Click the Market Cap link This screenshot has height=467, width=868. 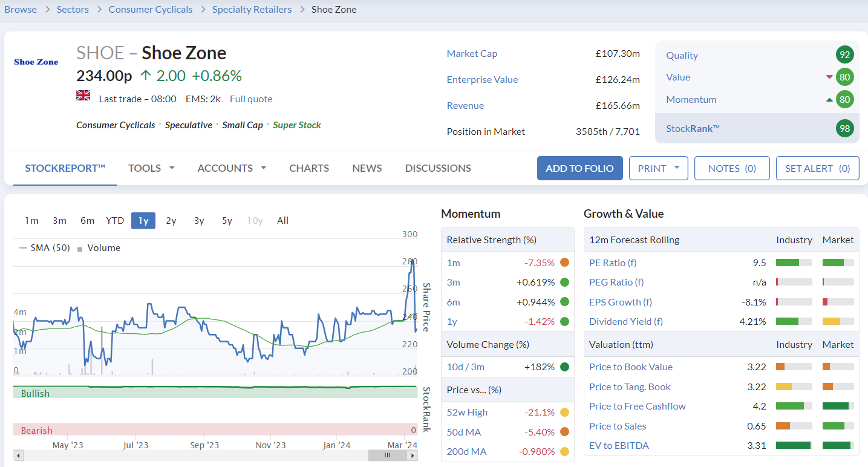click(x=472, y=53)
